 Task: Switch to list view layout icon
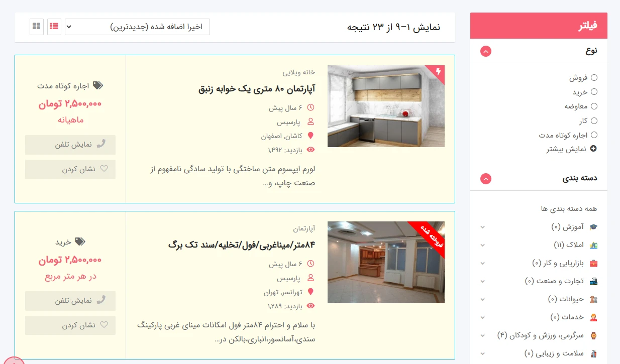click(x=54, y=27)
